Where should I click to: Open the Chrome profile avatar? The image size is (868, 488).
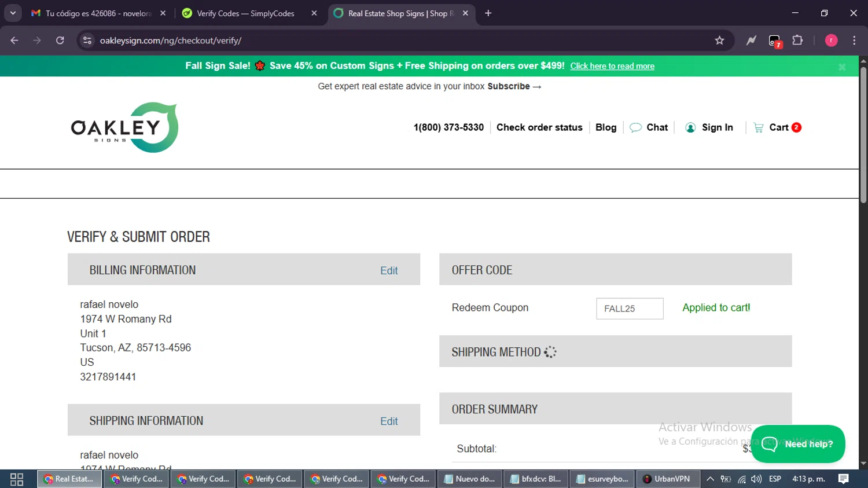point(831,41)
